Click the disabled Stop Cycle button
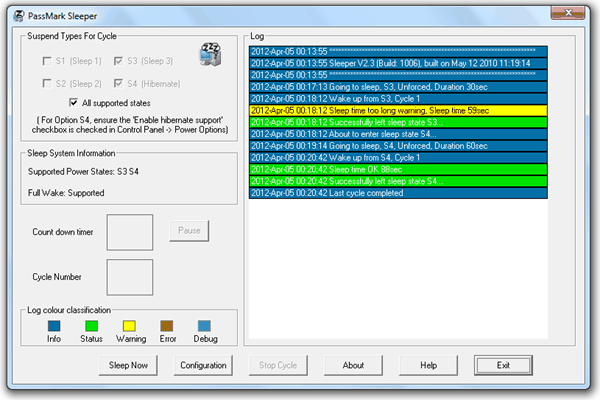The width and height of the screenshot is (600, 400). tap(278, 366)
